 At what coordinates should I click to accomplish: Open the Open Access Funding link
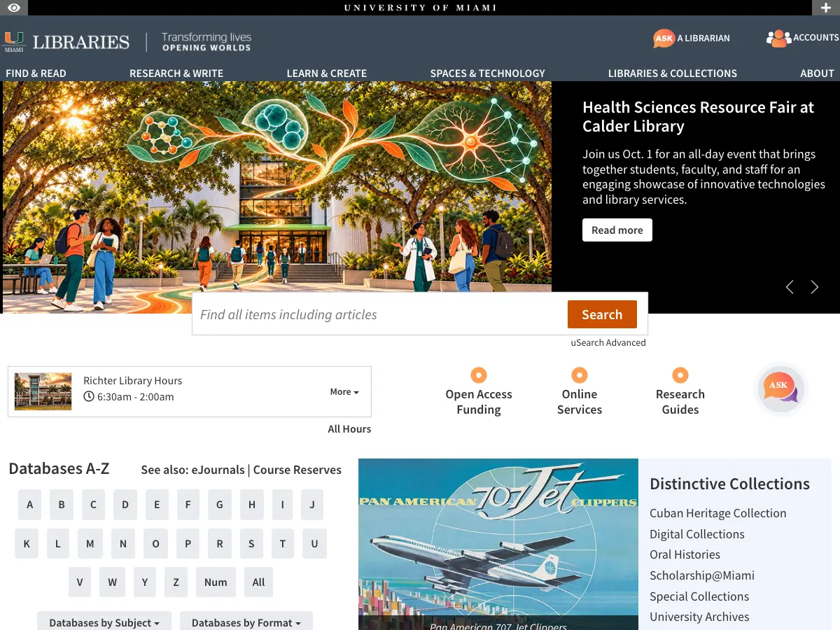point(479,402)
